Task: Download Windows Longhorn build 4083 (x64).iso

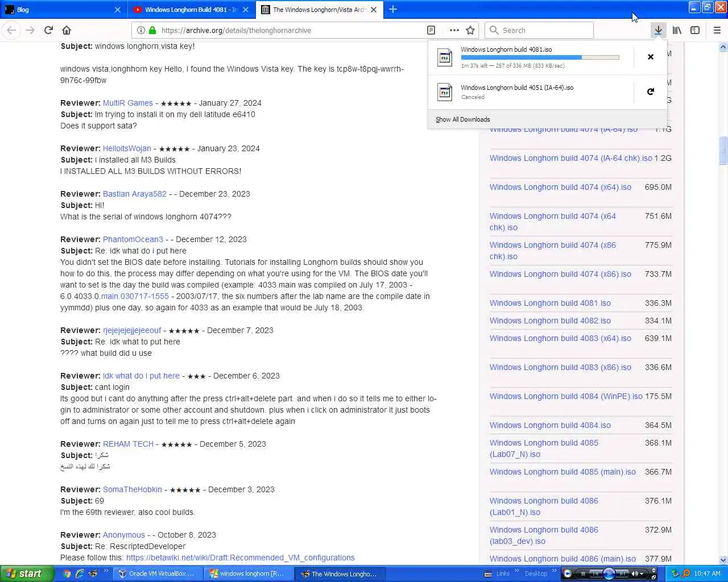Action: coord(560,338)
